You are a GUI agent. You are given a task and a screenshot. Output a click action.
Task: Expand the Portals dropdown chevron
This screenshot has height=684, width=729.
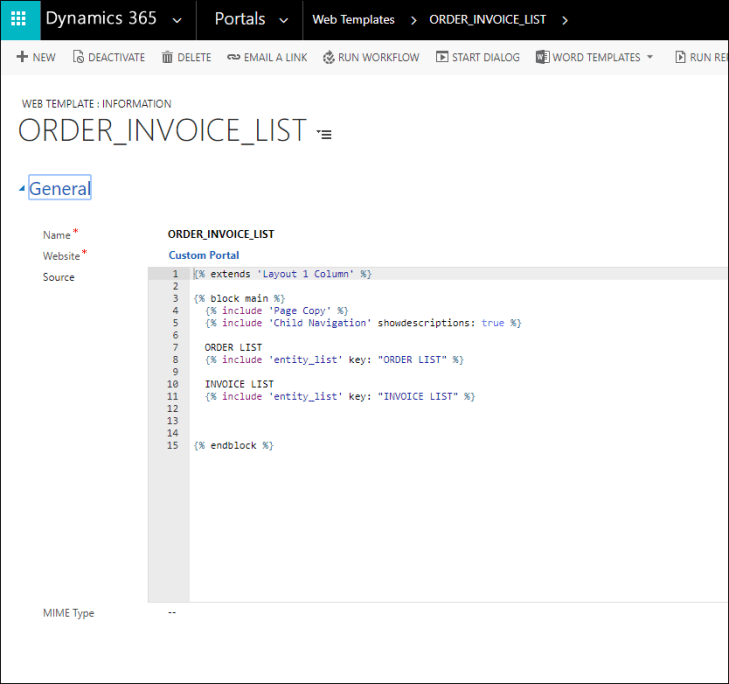pyautogui.click(x=284, y=20)
